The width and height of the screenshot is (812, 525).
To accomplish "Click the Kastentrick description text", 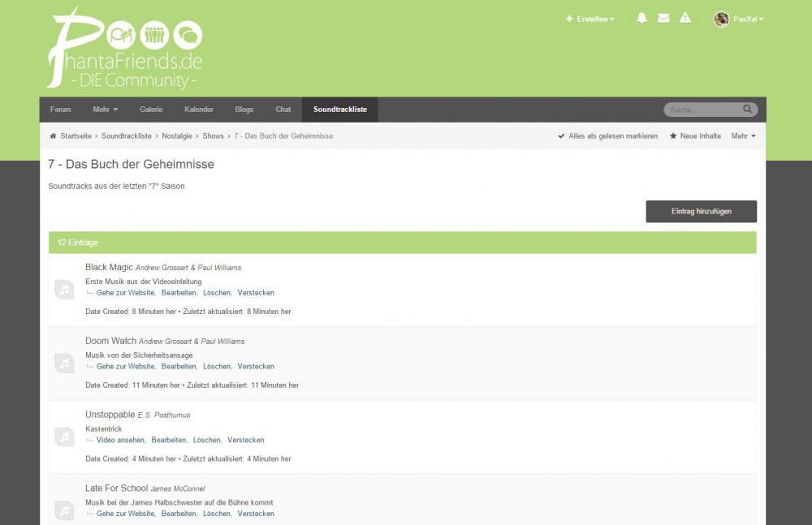I will pos(104,429).
